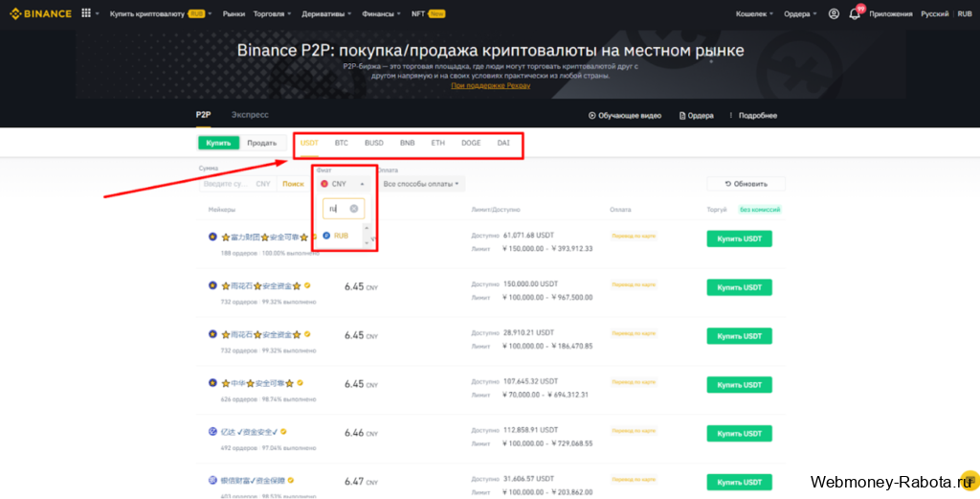The height and width of the screenshot is (499, 980).
Task: Open the user profile icon
Action: coord(834,13)
